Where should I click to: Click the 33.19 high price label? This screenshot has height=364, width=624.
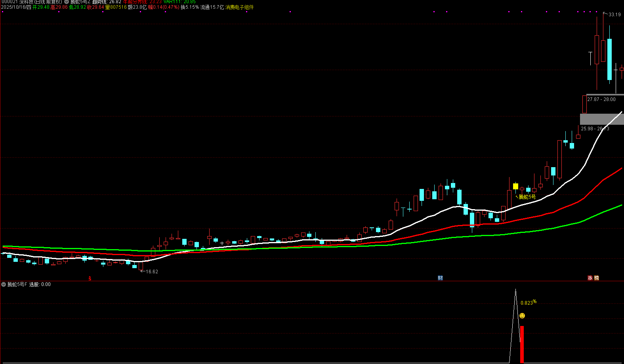coord(614,15)
